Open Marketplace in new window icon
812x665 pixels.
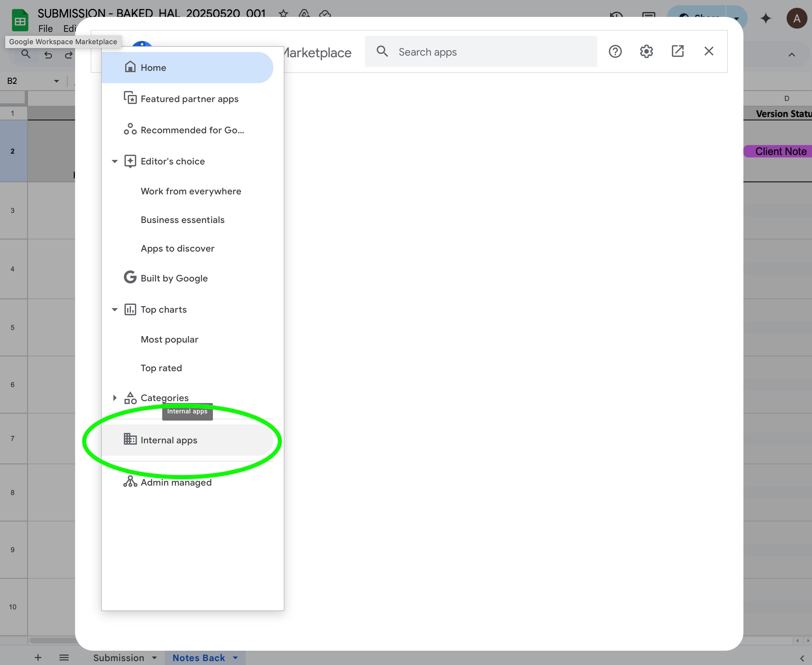(677, 51)
